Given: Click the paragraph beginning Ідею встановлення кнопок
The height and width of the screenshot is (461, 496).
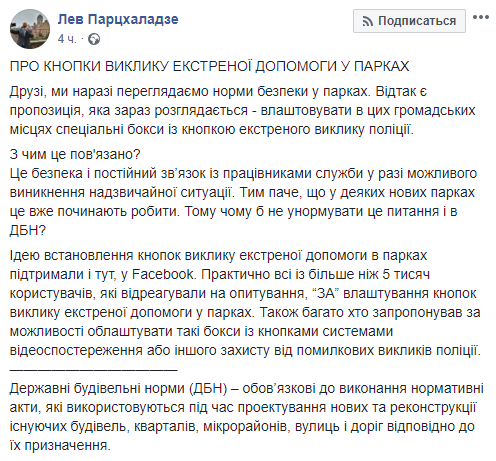Looking at the screenshot, I should [245, 303].
